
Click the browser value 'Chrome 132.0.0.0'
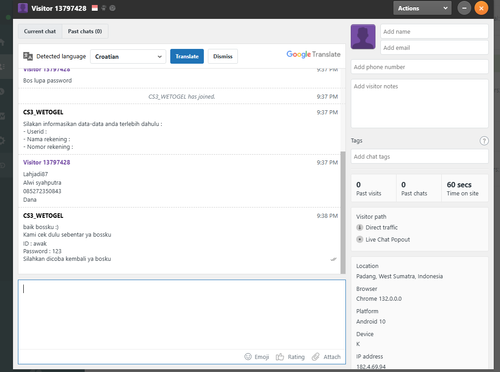click(379, 299)
